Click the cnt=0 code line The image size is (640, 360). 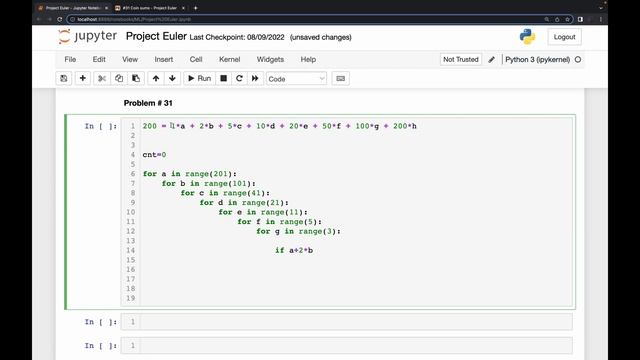pos(154,155)
